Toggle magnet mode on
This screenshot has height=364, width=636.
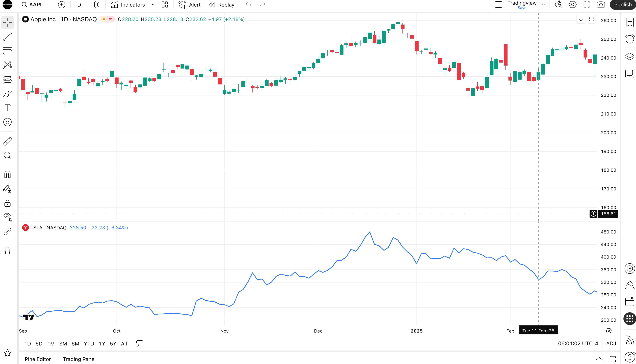pos(7,175)
